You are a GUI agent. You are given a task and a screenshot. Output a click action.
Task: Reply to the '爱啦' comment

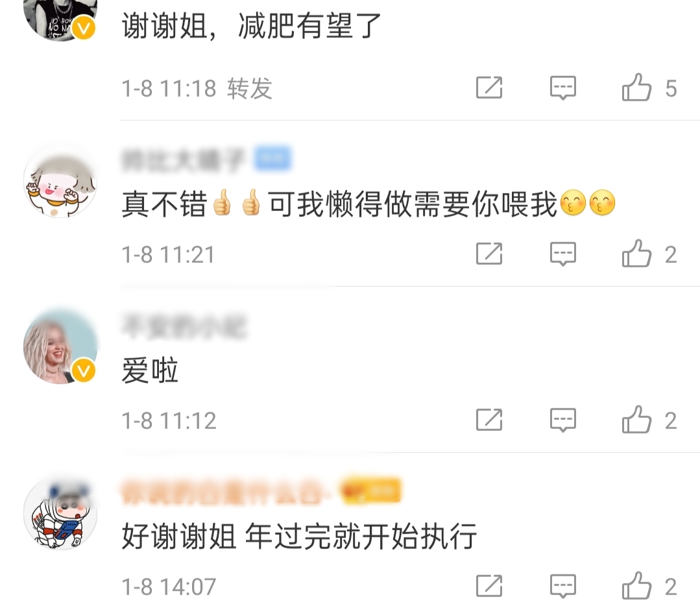click(562, 421)
